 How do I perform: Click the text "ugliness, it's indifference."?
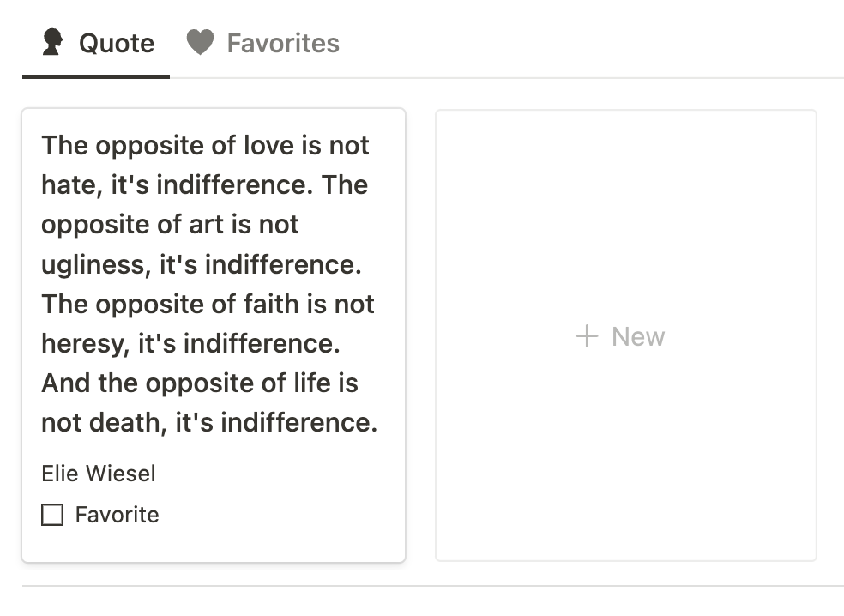[201, 264]
